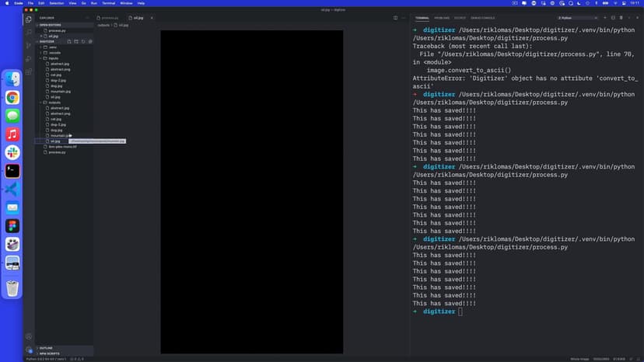Open the Terminal menu in menu bar
The image size is (644, 362).
pos(108,3)
